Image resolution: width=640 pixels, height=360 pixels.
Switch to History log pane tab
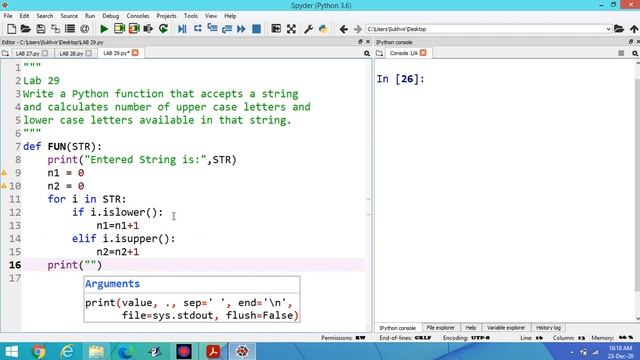click(548, 328)
